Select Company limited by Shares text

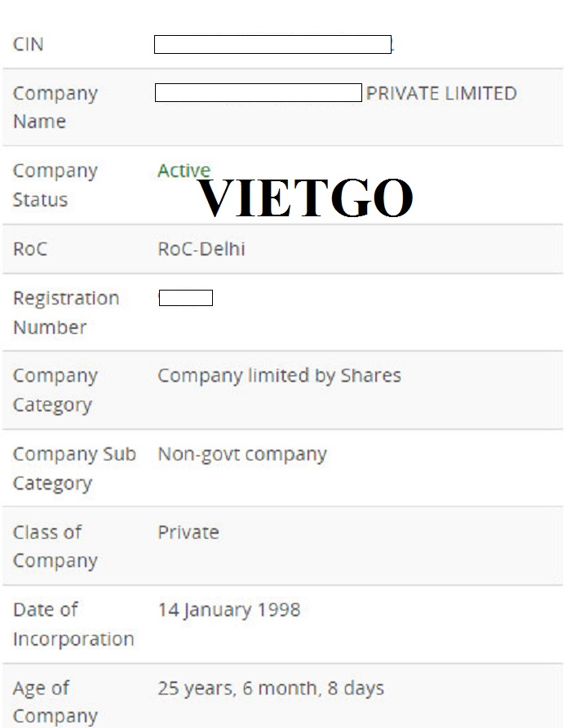click(x=280, y=375)
